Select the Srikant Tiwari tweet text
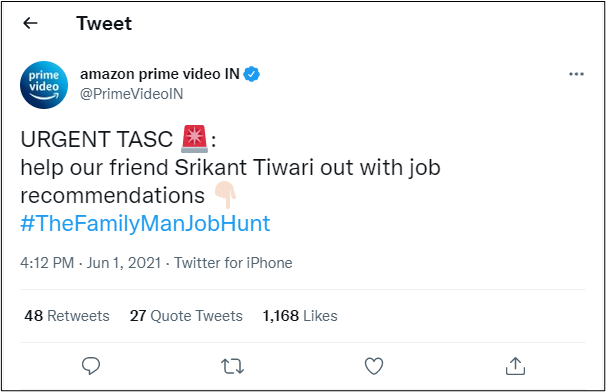This screenshot has height=392, width=606. pyautogui.click(x=230, y=181)
